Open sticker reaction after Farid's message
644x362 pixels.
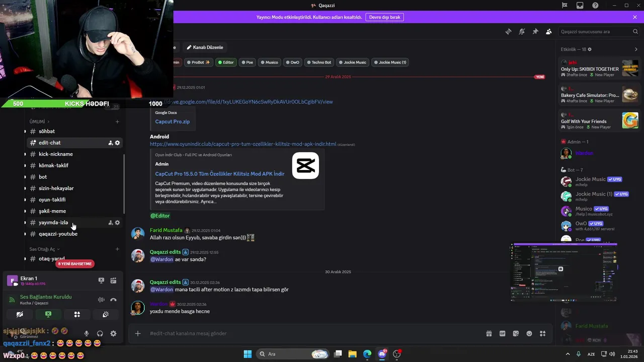(251, 237)
